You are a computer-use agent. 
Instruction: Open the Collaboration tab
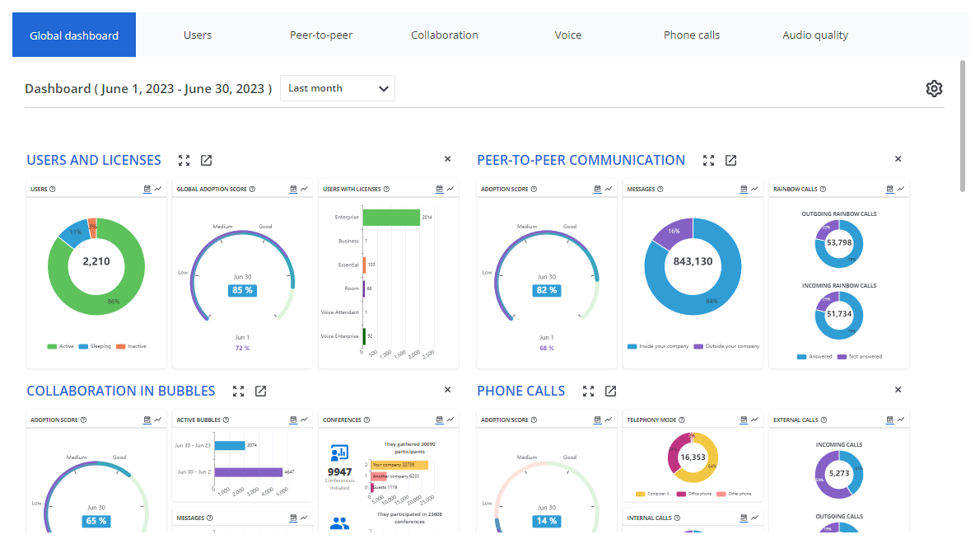tap(445, 35)
